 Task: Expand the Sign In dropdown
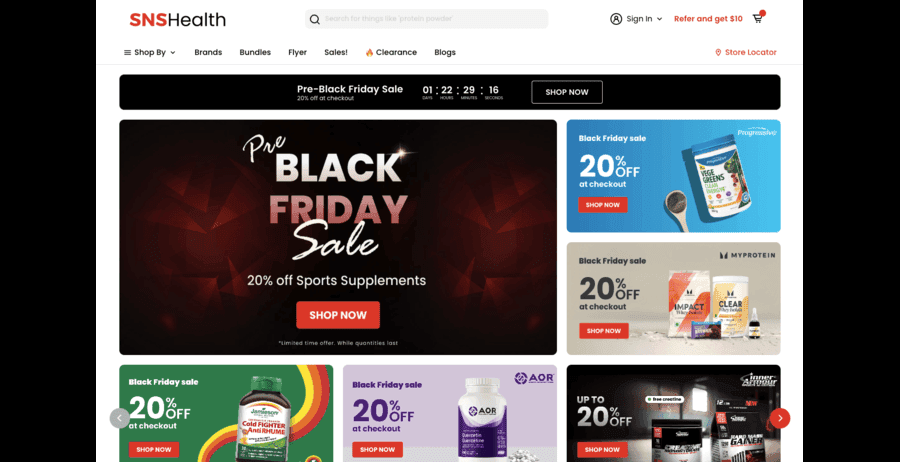click(660, 19)
